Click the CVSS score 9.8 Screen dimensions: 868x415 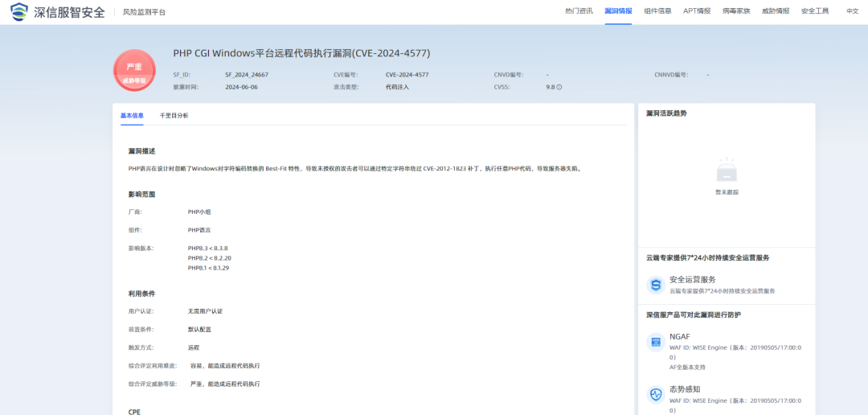click(551, 87)
